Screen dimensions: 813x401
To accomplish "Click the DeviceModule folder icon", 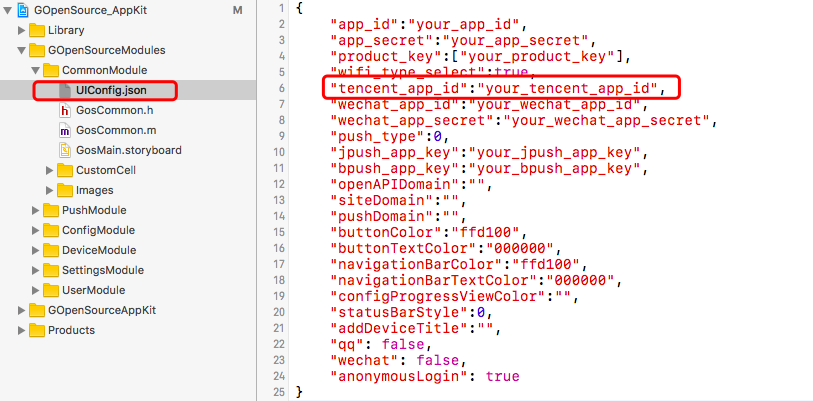I will 51,250.
